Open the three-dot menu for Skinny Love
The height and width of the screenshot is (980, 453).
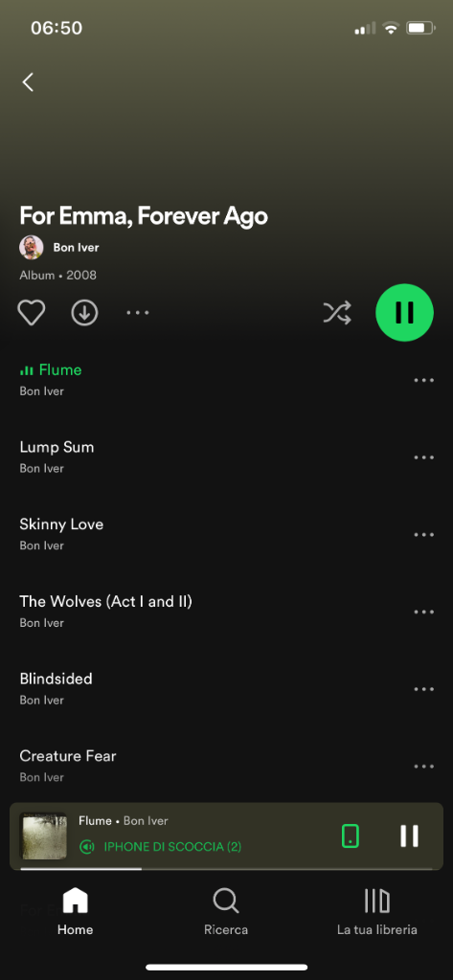click(423, 534)
